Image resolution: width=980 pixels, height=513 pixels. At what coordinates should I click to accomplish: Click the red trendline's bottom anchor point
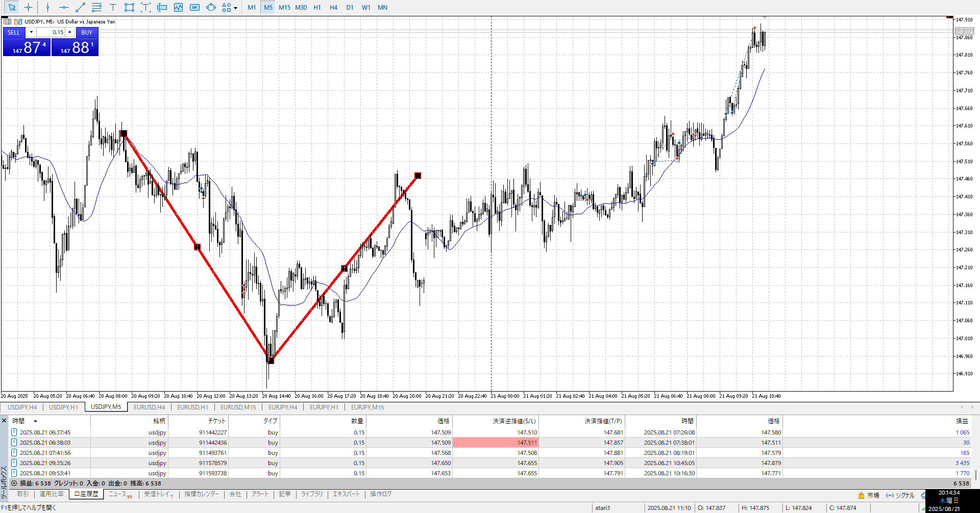pyautogui.click(x=271, y=361)
